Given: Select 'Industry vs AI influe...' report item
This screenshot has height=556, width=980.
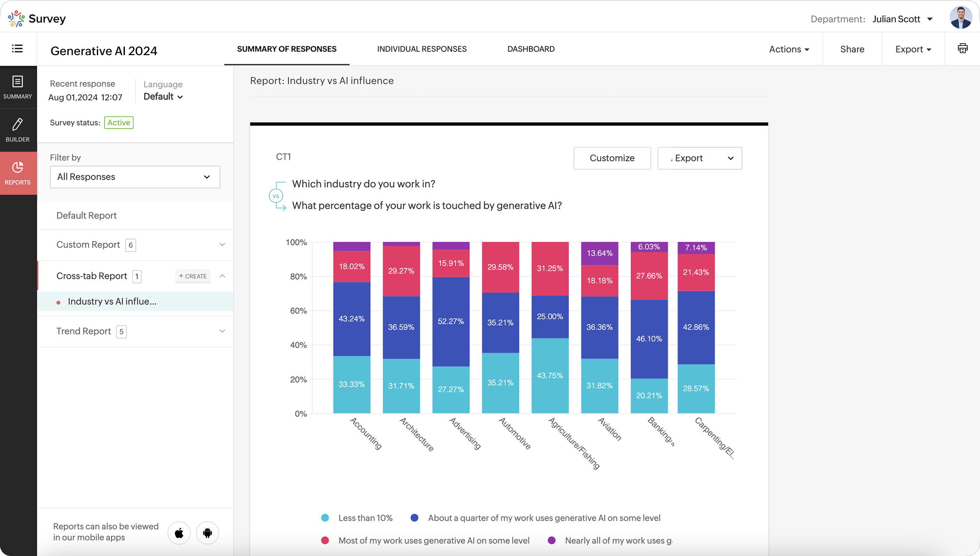Looking at the screenshot, I should pos(112,301).
